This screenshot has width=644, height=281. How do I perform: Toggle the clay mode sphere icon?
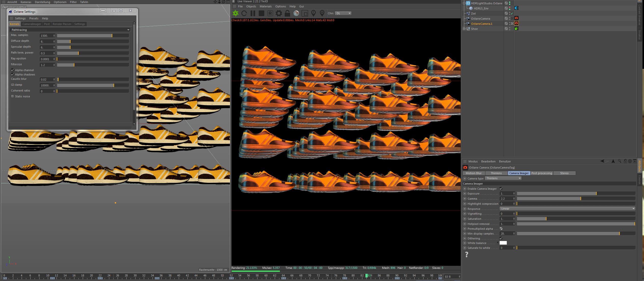point(296,13)
